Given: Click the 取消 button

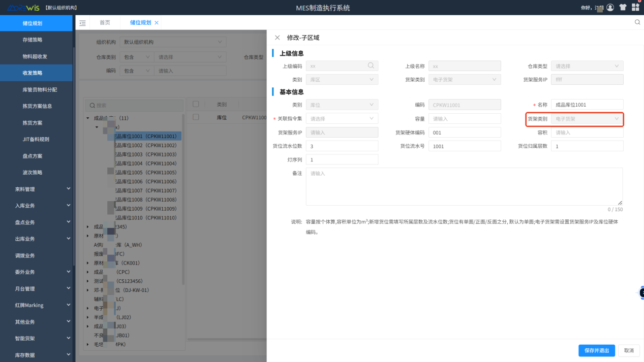Looking at the screenshot, I should coord(629,350).
